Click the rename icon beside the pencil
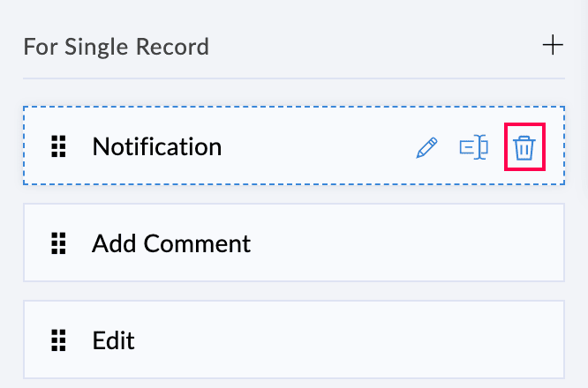The width and height of the screenshot is (588, 388). pyautogui.click(x=474, y=147)
